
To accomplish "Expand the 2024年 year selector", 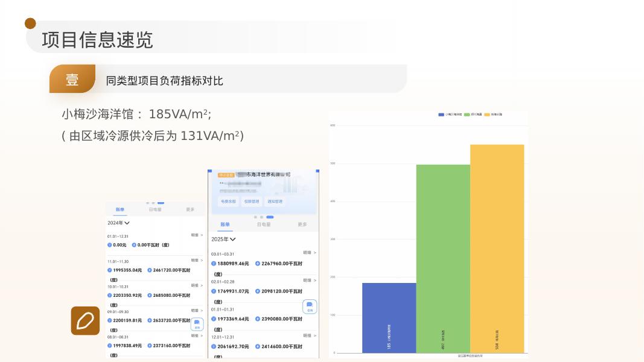I will (x=118, y=223).
